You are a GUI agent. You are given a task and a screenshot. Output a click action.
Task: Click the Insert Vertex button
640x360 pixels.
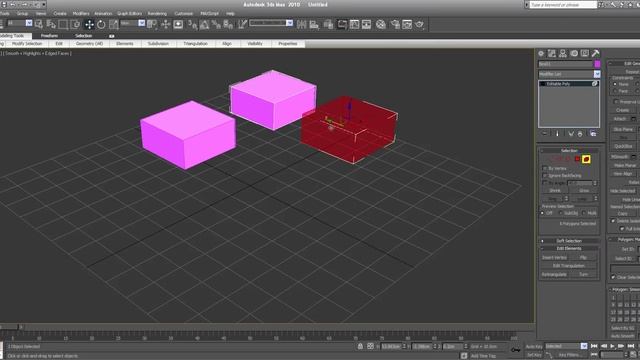point(554,258)
